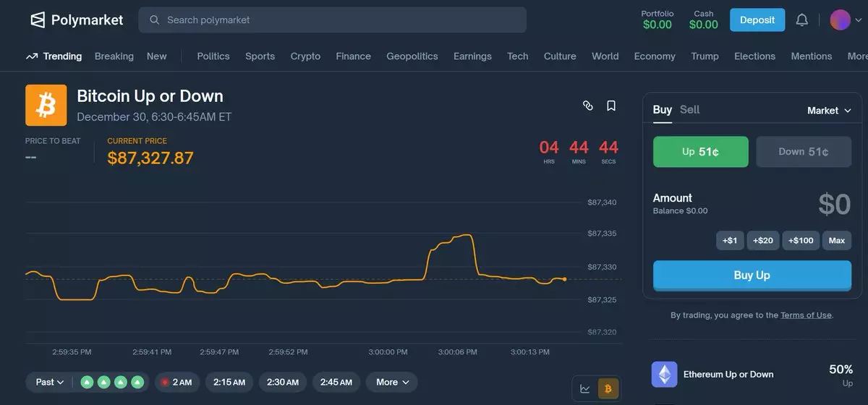Click the large Bitcoin market icon
The width and height of the screenshot is (868, 405).
coord(46,106)
